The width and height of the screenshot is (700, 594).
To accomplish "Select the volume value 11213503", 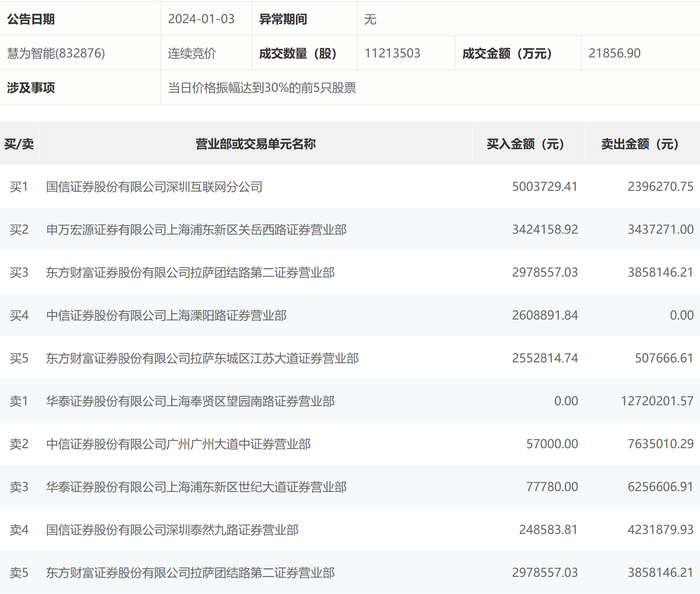I will 392,53.
